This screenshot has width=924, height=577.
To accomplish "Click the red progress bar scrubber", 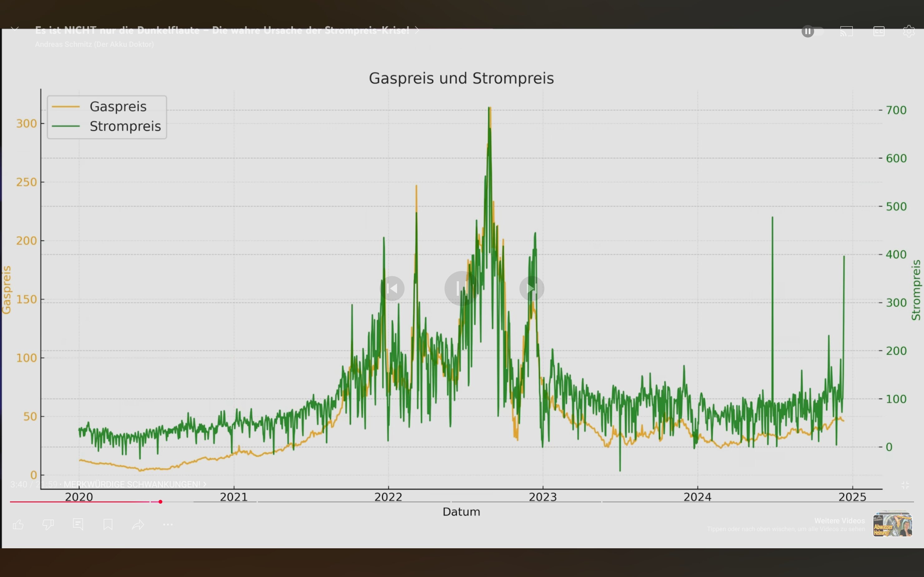I will click(160, 502).
